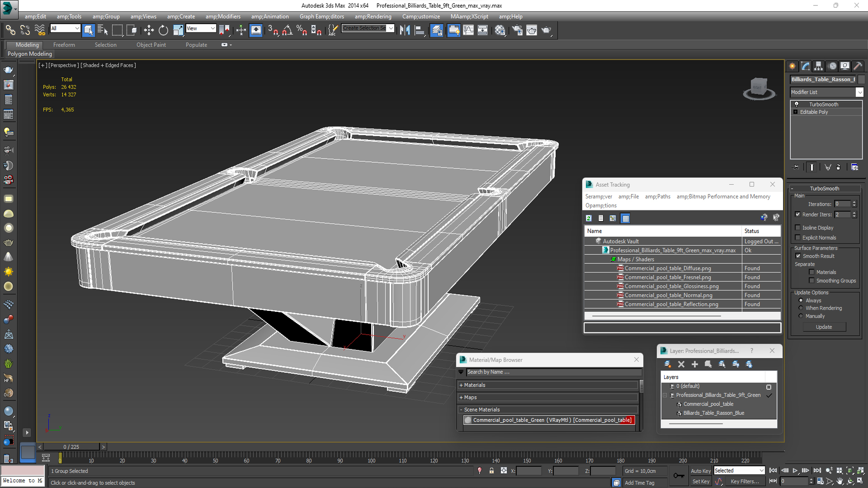Click the Mirror tool icon

coord(405,30)
